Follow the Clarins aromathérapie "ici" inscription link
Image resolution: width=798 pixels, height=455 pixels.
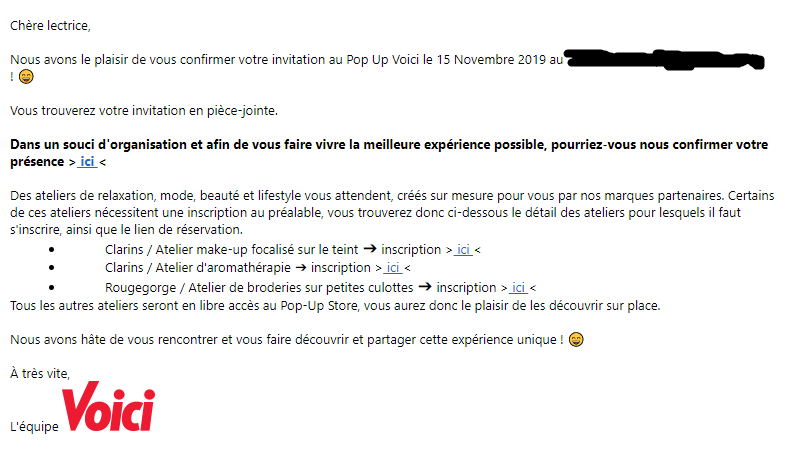point(393,268)
